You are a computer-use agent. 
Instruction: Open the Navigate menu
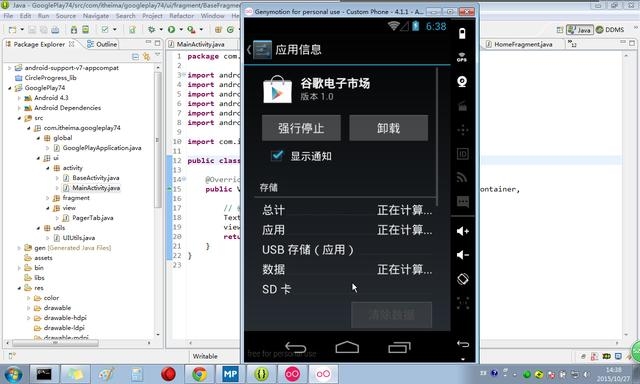click(x=96, y=16)
